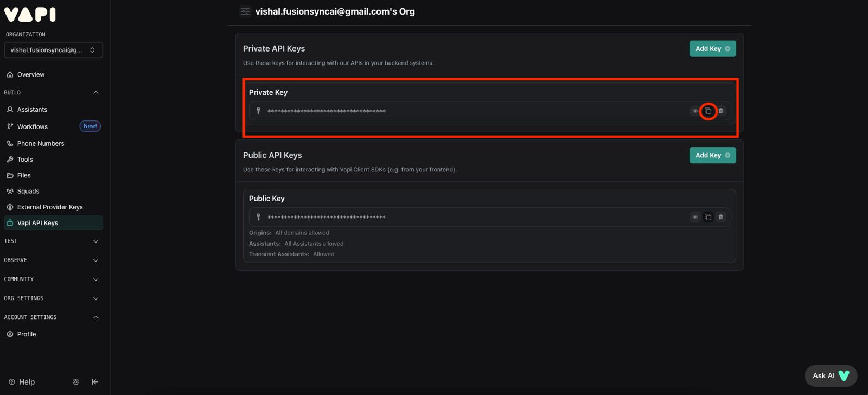Add Key under Public API Keys
Screen dimensions: 868x395
click(x=712, y=155)
